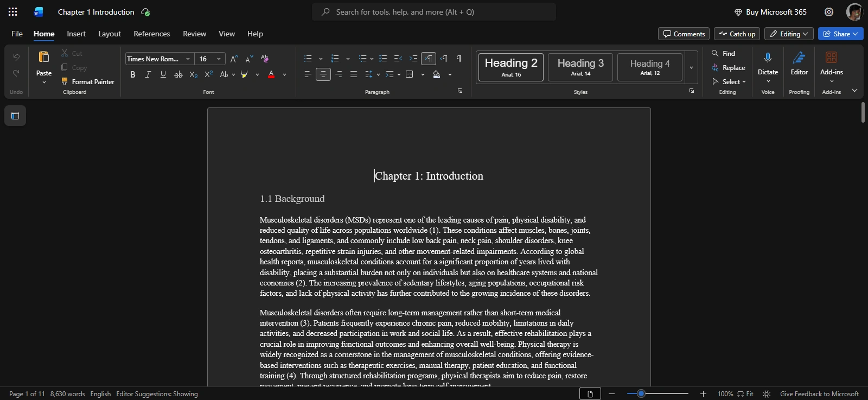Toggle Align Right
Viewport: 868px width, 400px height.
pyautogui.click(x=339, y=74)
